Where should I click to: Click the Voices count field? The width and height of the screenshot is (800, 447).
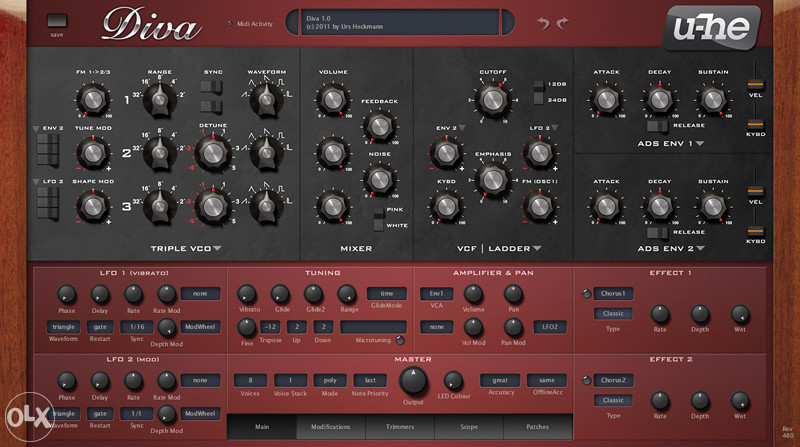click(x=250, y=380)
